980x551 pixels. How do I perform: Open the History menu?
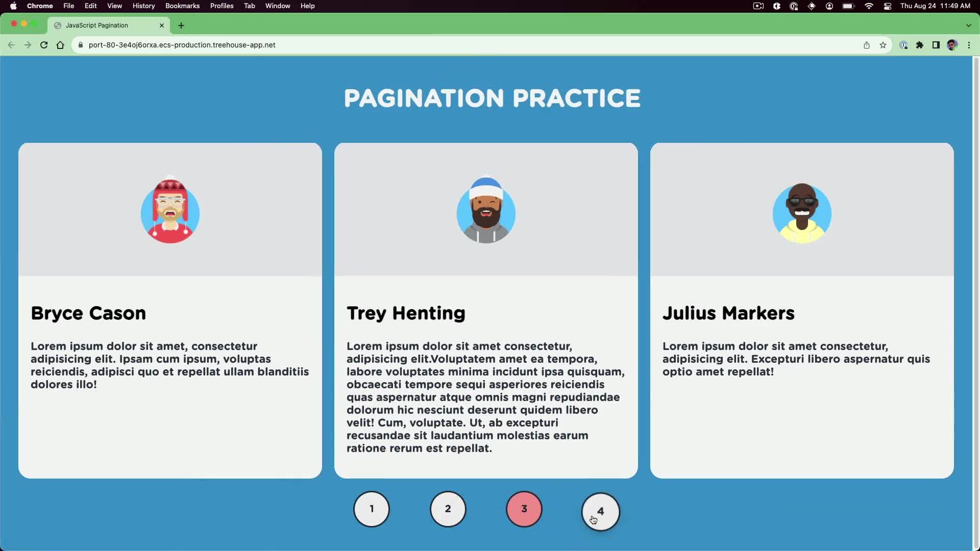point(143,6)
